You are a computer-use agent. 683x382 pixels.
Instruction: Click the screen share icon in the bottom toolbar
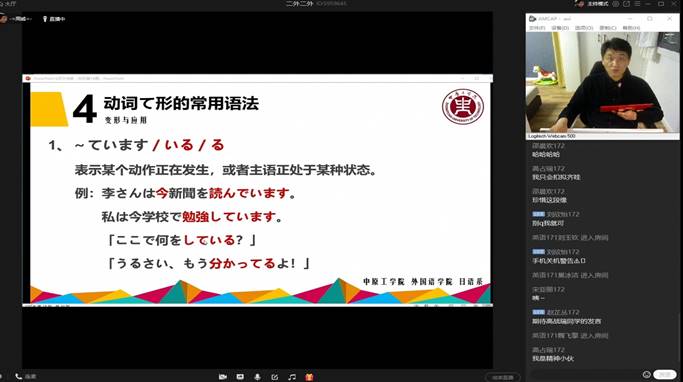click(240, 377)
